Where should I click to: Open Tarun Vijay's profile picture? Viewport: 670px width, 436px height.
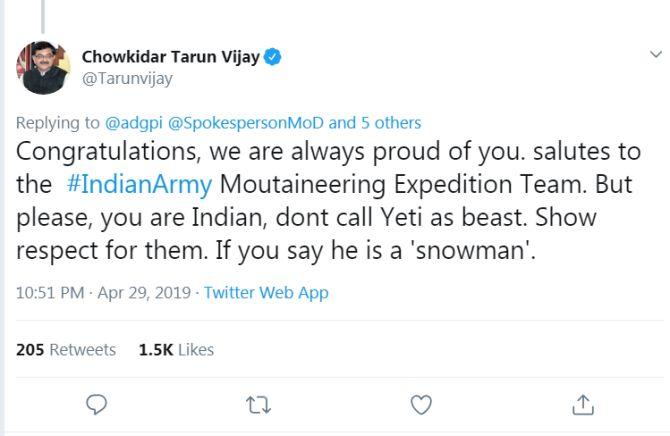pyautogui.click(x=43, y=68)
